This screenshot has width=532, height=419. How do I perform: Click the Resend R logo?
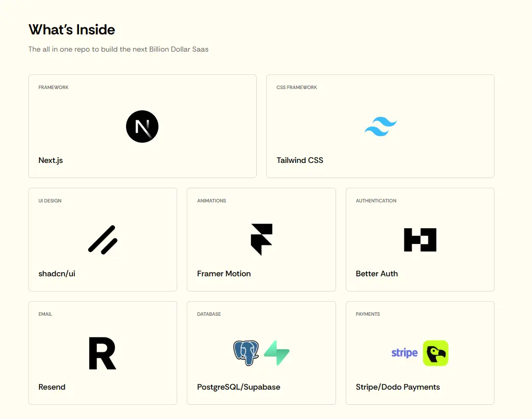102,353
